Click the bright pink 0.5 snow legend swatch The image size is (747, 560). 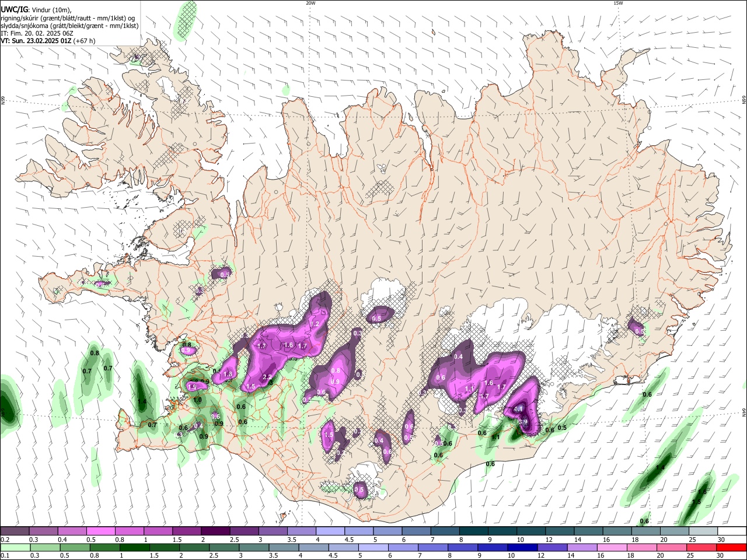[100, 531]
